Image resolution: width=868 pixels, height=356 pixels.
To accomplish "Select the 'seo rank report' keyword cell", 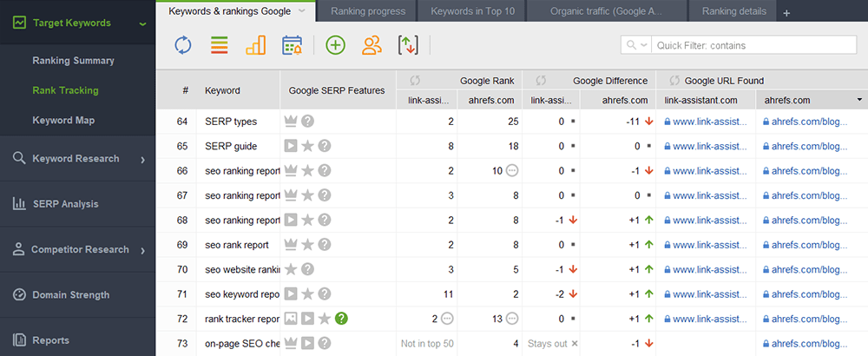I will [x=237, y=245].
